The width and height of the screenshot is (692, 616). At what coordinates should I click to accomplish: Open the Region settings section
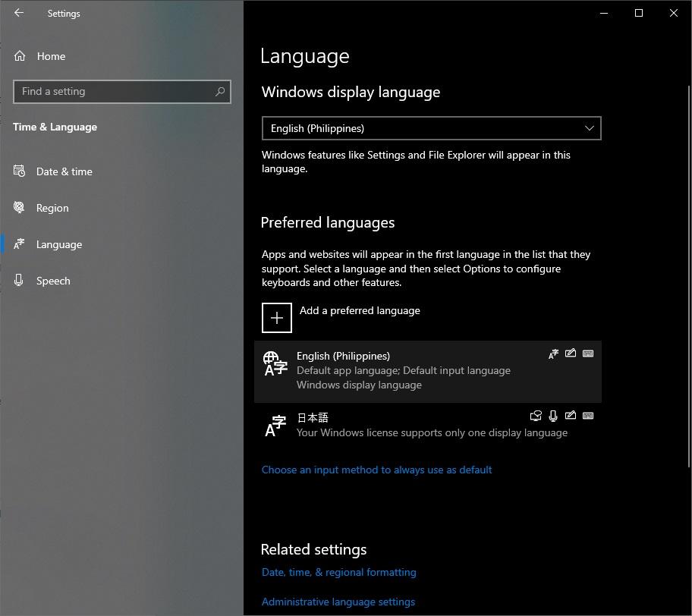(x=52, y=208)
